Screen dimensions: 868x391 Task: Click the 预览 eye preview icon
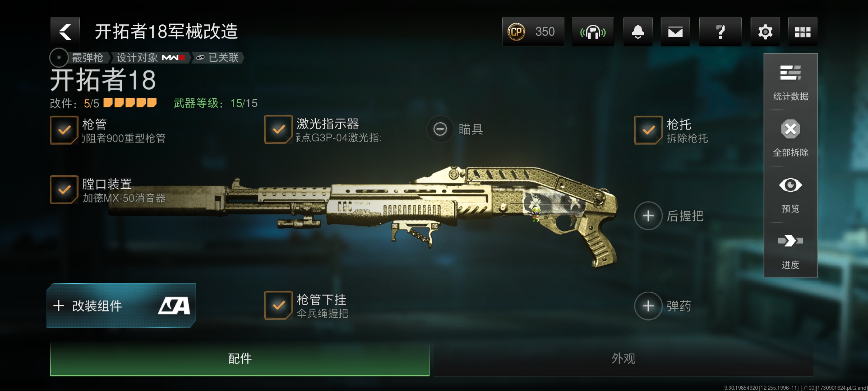pos(790,195)
